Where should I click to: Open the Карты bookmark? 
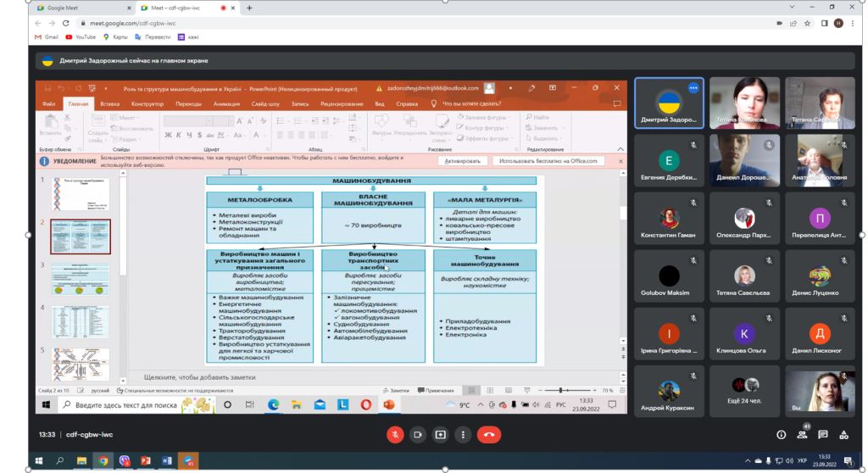click(x=115, y=37)
